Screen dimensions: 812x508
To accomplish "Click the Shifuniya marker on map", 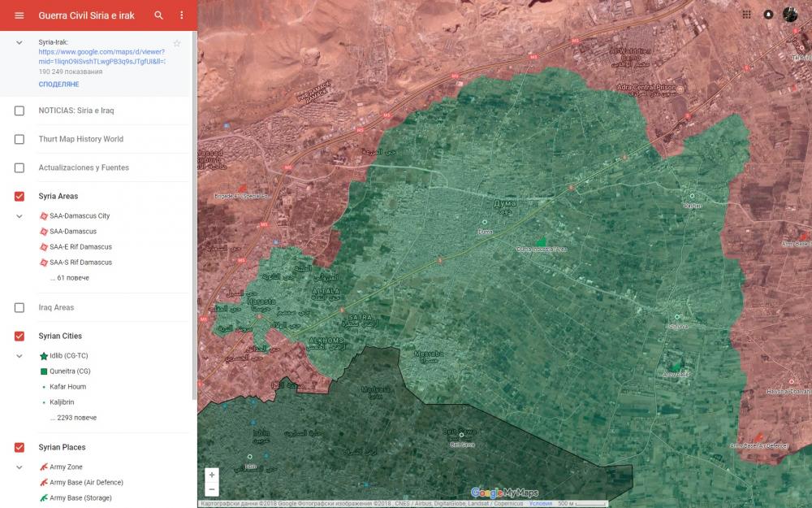I will tap(676, 317).
